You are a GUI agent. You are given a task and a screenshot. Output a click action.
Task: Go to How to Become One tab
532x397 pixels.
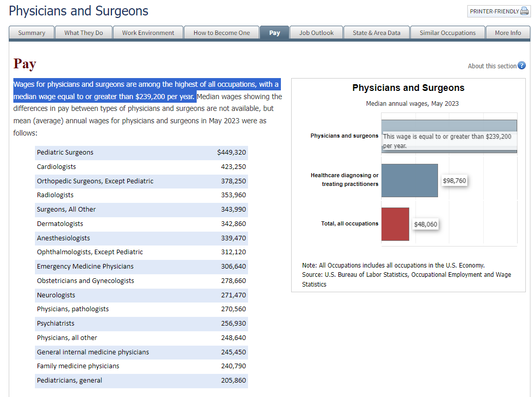tap(221, 33)
